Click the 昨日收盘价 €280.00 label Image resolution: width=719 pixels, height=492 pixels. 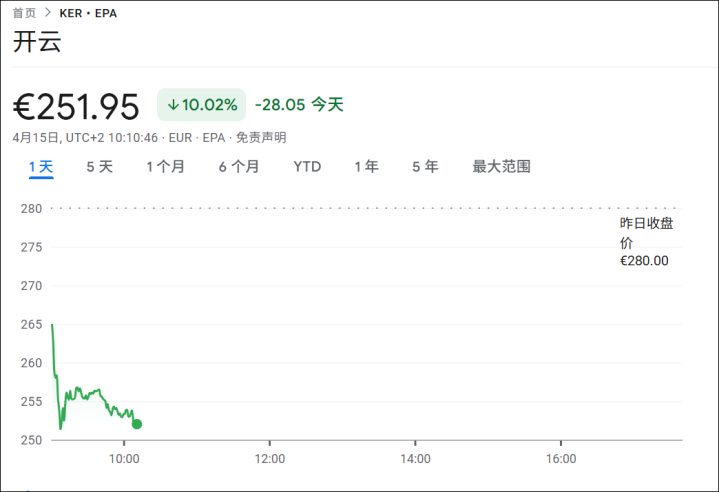coord(645,242)
